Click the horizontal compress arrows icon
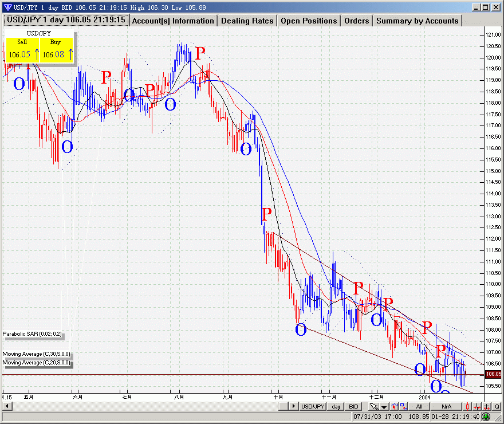Screen dimensions: 504x424 pyautogui.click(x=477, y=407)
